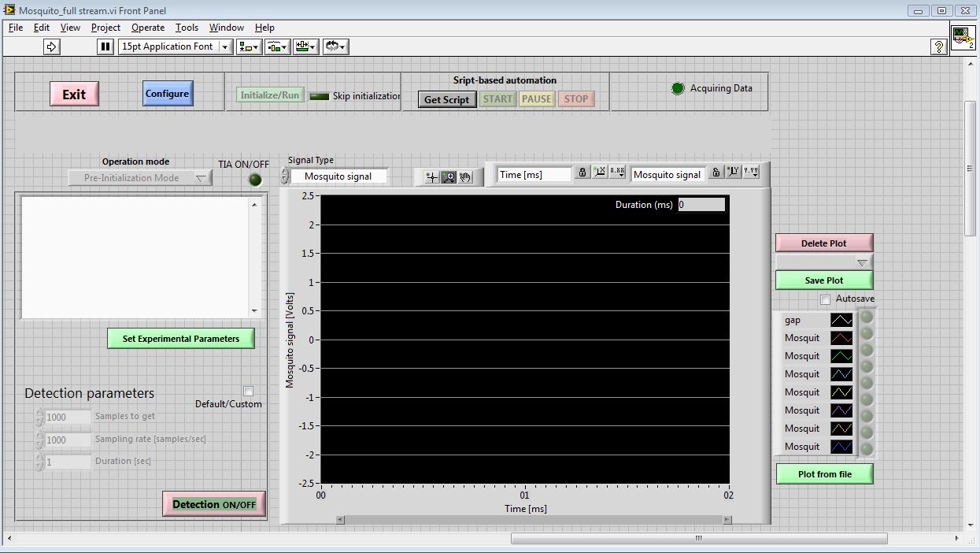
Task: Click the VI icon pane in top-right corner
Action: (x=963, y=38)
